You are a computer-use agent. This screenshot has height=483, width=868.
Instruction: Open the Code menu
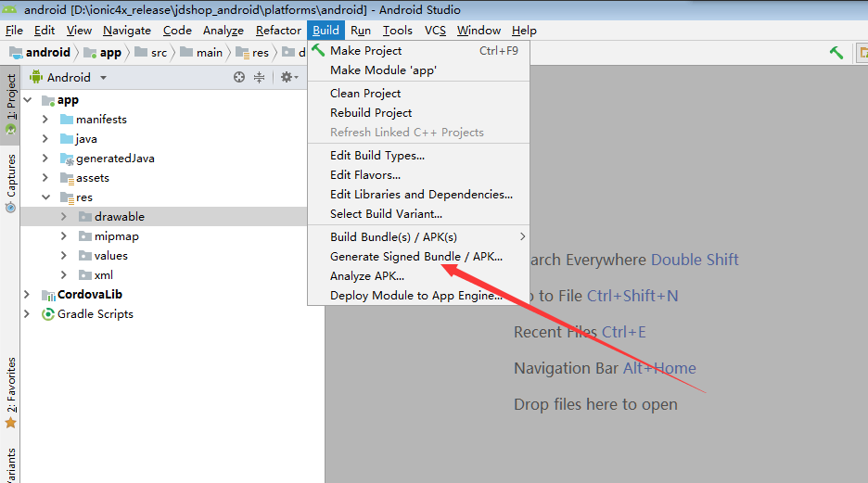click(x=177, y=31)
